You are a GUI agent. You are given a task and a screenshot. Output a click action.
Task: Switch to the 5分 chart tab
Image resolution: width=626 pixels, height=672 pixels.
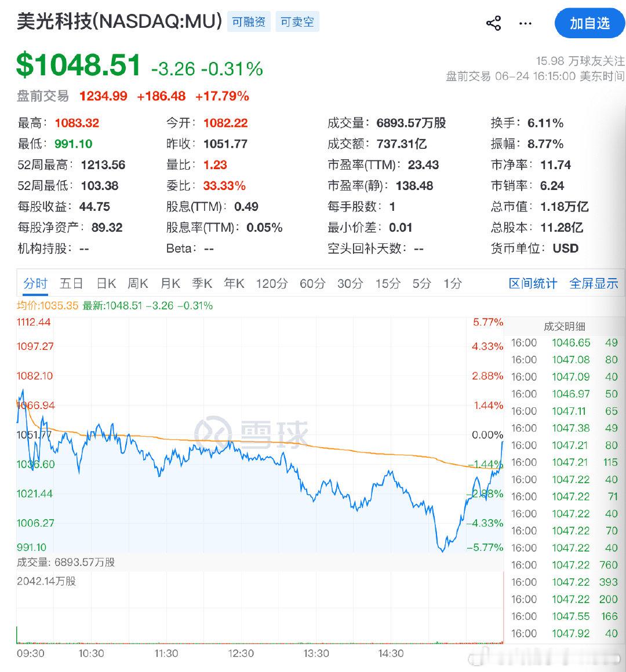point(422,283)
